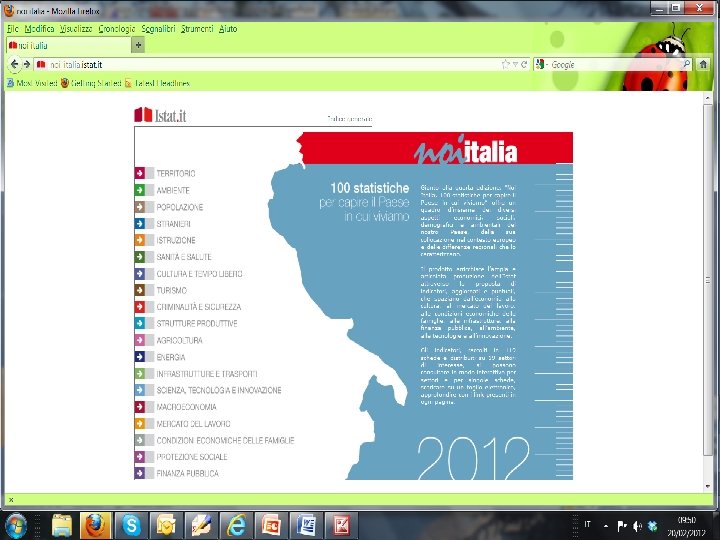The width and height of the screenshot is (720, 540).
Task: Open the Segnalibri menu
Action: pyautogui.click(x=158, y=28)
